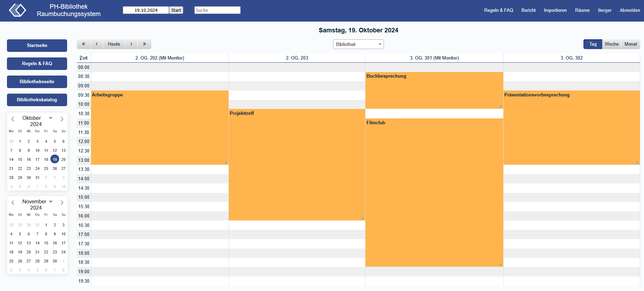Image resolution: width=644 pixels, height=291 pixels.
Task: Jump forward one week with double-right arrow
Action: tap(144, 44)
